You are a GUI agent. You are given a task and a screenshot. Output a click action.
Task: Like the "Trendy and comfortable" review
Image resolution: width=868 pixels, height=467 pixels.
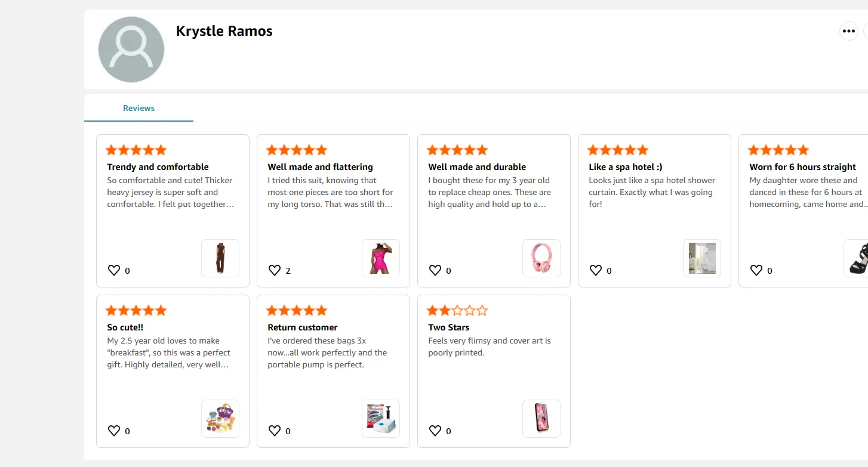pyautogui.click(x=114, y=270)
